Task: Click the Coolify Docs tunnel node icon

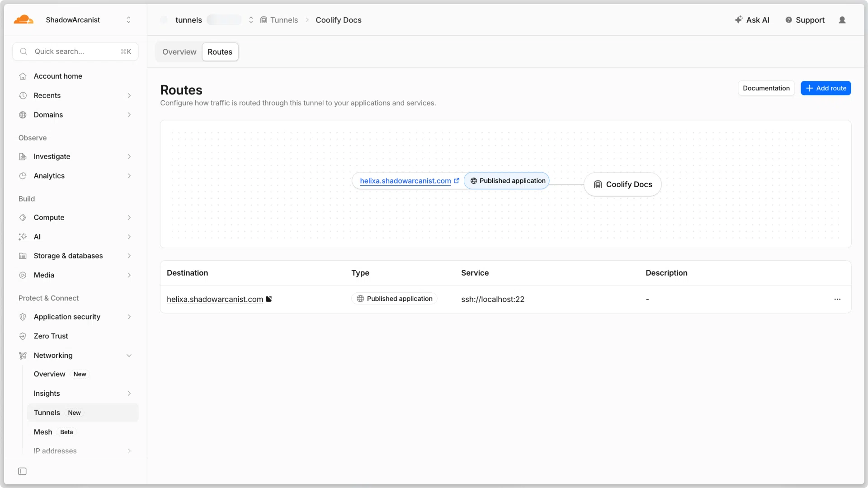Action: pos(598,184)
